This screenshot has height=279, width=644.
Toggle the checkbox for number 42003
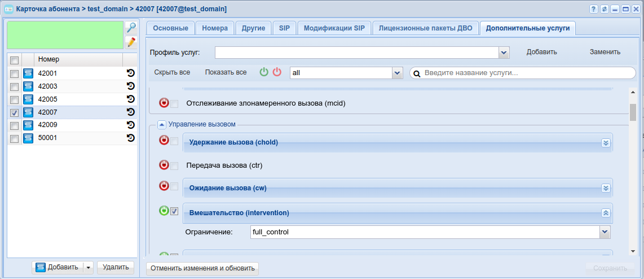14,86
